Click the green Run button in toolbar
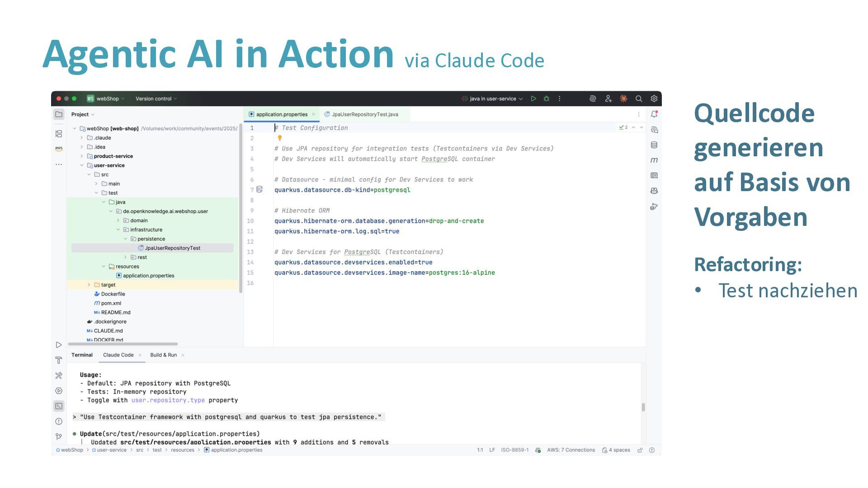 point(533,99)
